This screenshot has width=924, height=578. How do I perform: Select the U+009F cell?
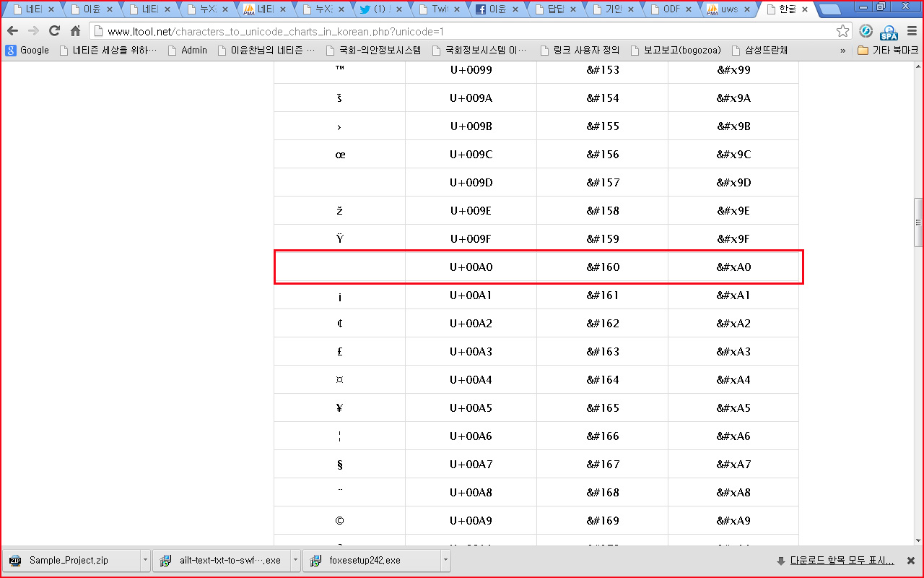point(471,238)
